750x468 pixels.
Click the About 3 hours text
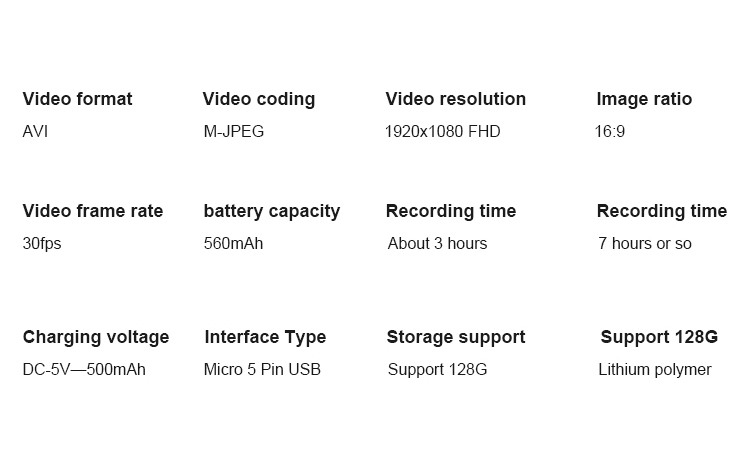coord(438,244)
